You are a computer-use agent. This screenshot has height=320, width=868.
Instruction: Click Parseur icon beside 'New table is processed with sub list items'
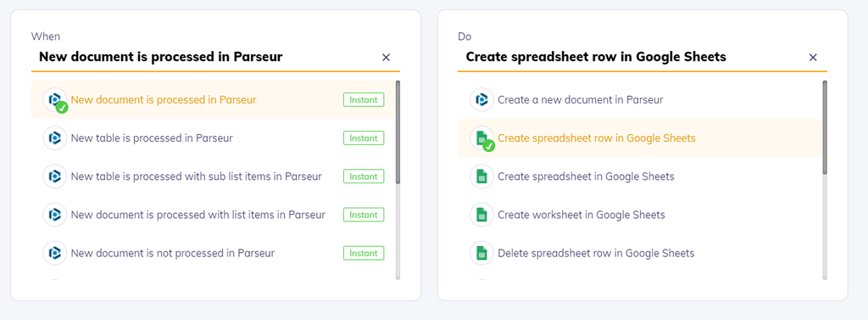click(55, 177)
